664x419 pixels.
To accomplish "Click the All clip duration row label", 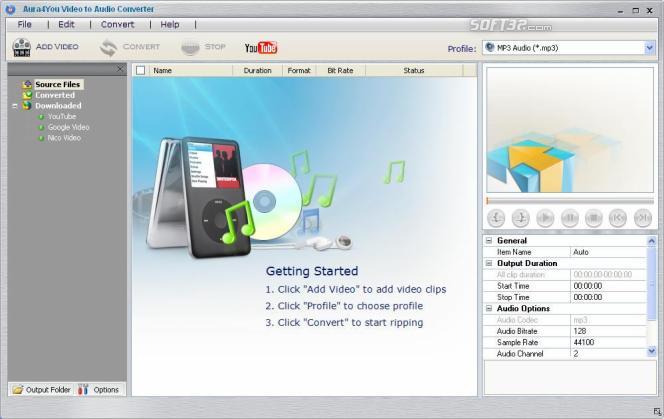I will (x=521, y=275).
